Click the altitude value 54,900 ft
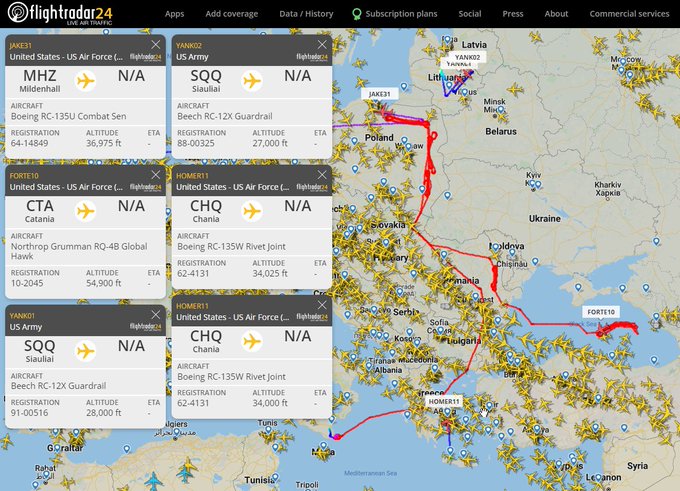The height and width of the screenshot is (491, 680). tap(103, 283)
